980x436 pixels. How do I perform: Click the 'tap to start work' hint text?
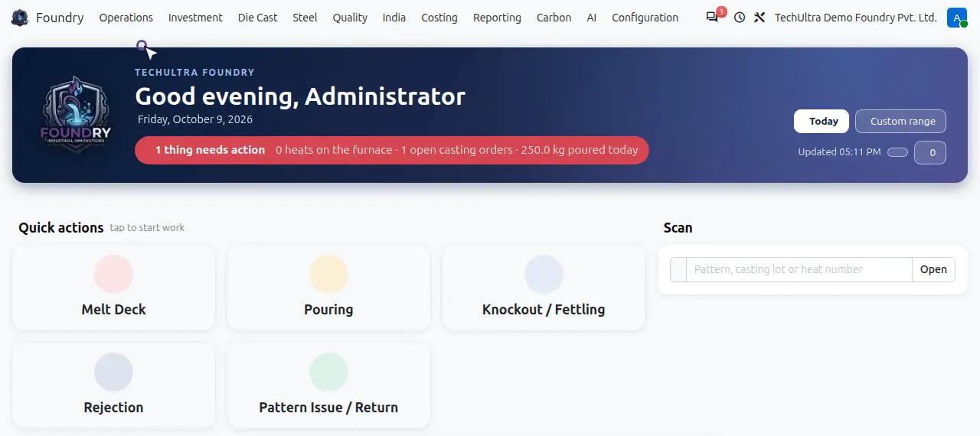(147, 228)
